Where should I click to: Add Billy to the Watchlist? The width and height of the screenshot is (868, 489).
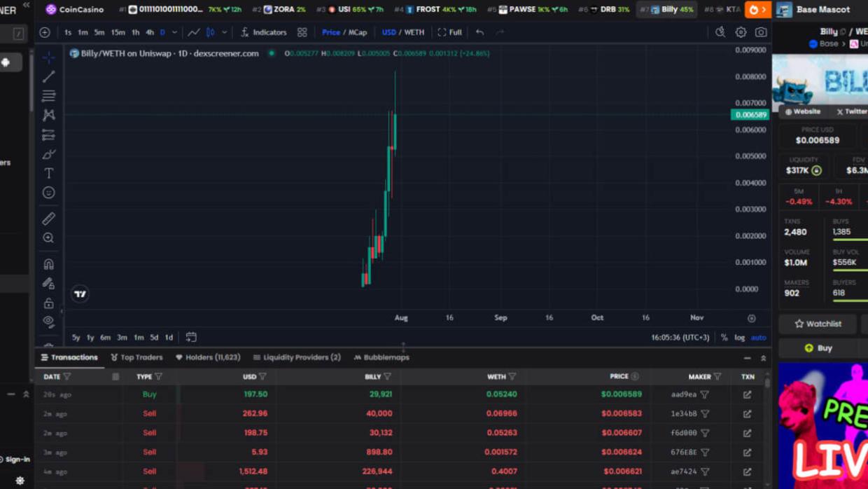click(818, 324)
